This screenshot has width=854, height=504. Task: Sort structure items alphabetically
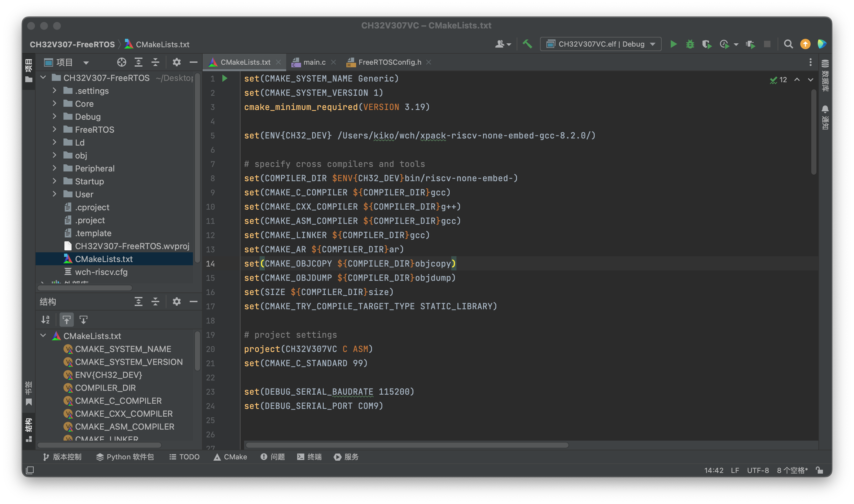46,320
